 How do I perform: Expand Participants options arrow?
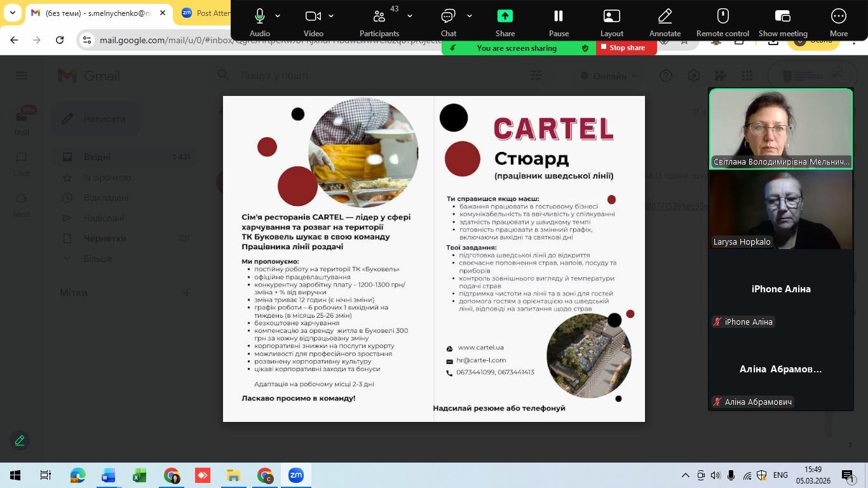pos(410,16)
